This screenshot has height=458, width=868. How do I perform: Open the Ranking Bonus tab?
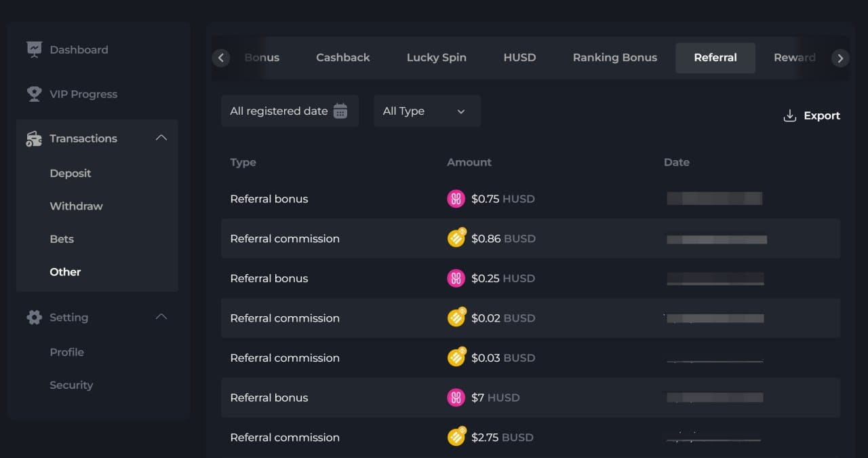(614, 58)
